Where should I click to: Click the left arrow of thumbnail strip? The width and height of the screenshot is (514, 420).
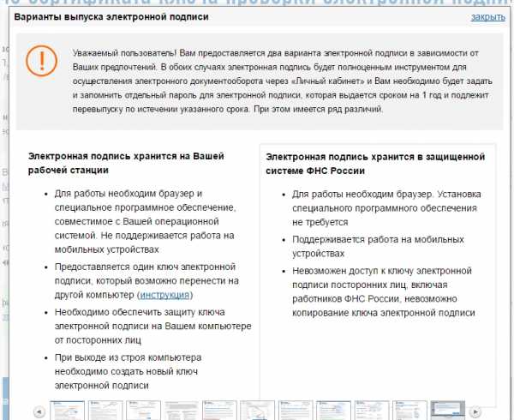(39, 411)
